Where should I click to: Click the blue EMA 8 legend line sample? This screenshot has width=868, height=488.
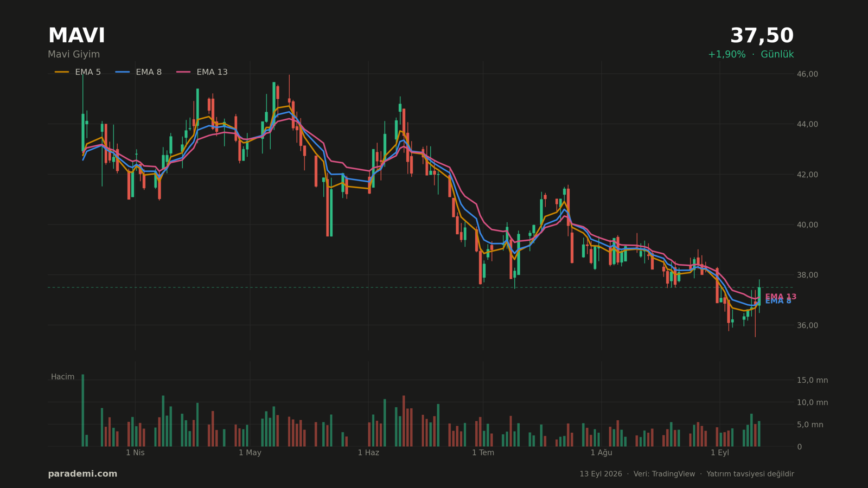(123, 72)
